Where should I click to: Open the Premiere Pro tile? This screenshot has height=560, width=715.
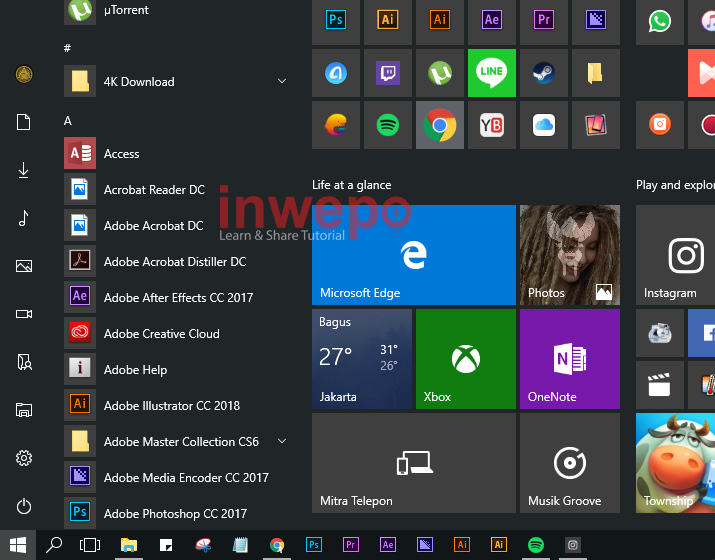point(544,21)
